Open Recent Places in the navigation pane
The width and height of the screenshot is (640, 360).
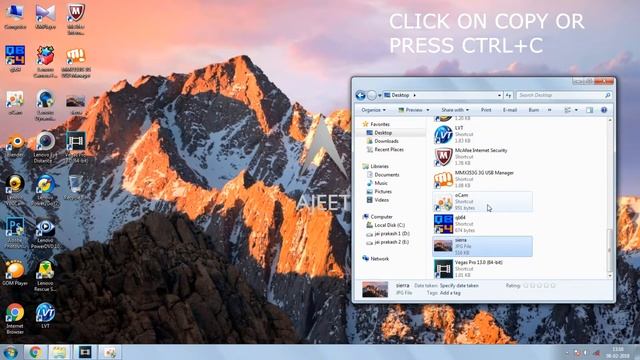(x=389, y=150)
